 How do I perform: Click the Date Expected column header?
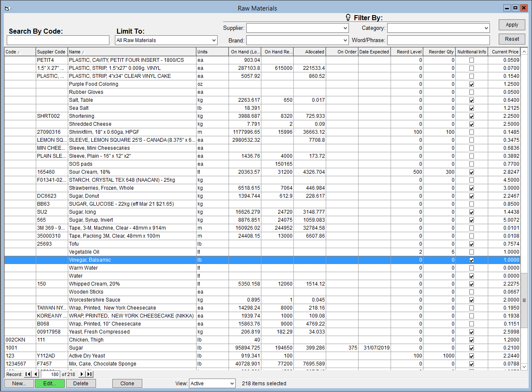click(x=375, y=52)
